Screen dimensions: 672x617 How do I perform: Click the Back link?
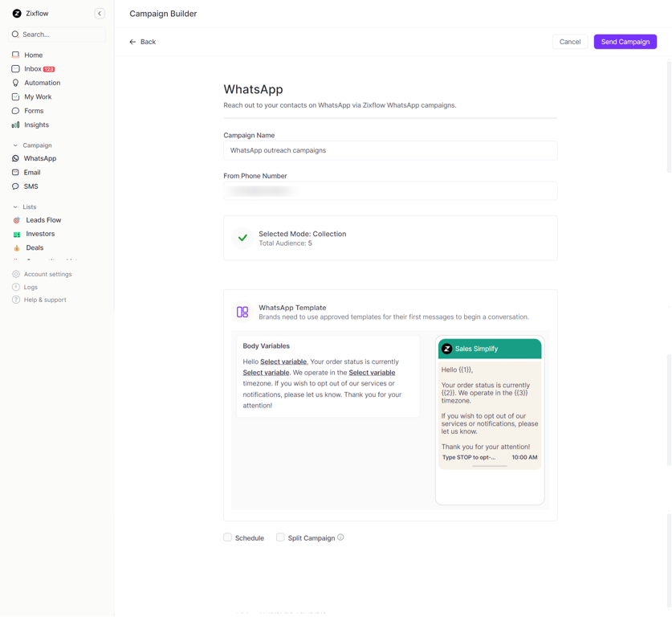click(x=142, y=41)
